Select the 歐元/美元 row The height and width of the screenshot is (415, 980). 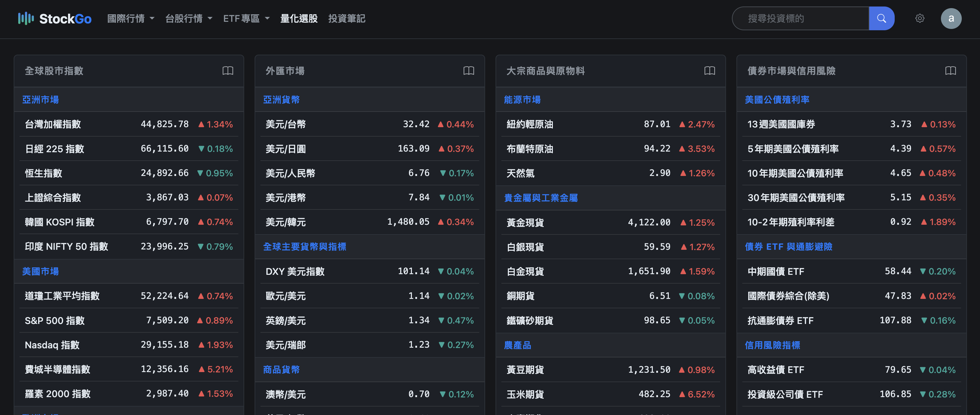pyautogui.click(x=370, y=296)
